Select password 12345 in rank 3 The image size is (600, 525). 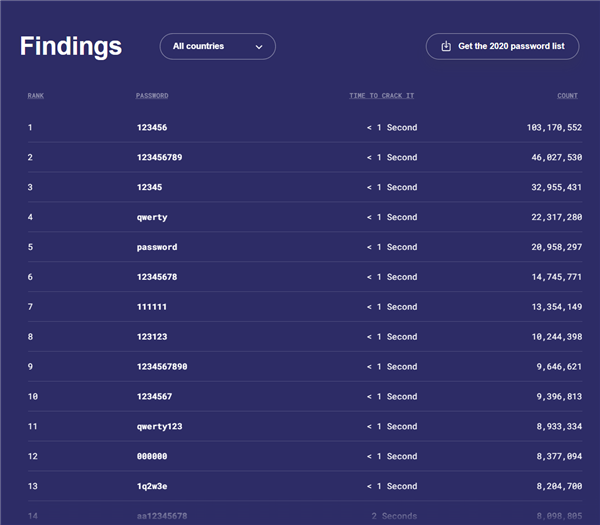pos(150,187)
